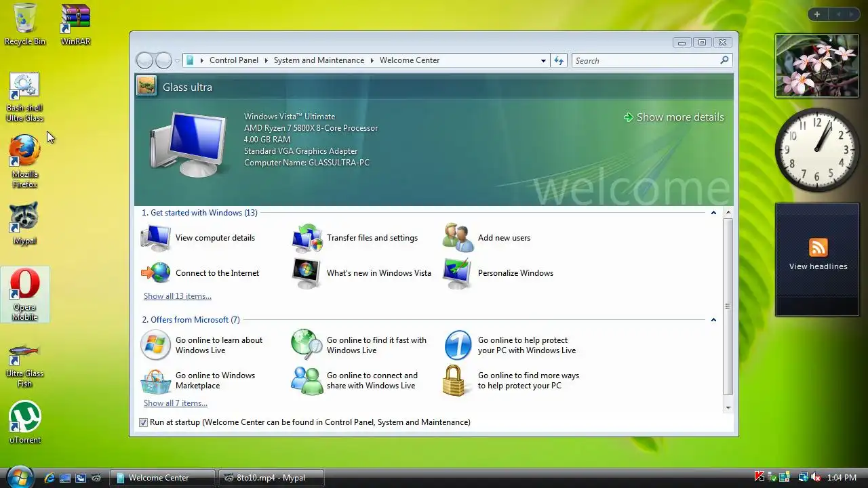The height and width of the screenshot is (488, 868).
Task: Select Go online to find it fast
Action: pos(359,346)
